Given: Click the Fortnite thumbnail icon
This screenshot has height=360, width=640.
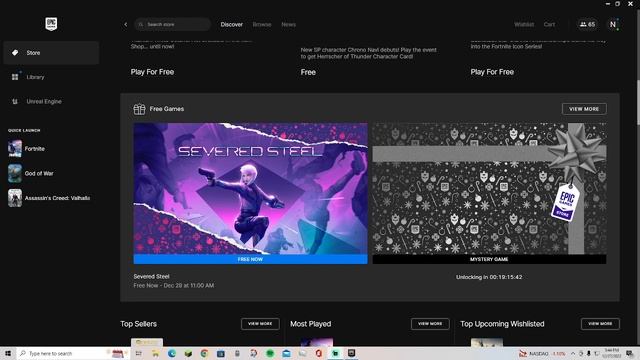Looking at the screenshot, I should [x=15, y=149].
